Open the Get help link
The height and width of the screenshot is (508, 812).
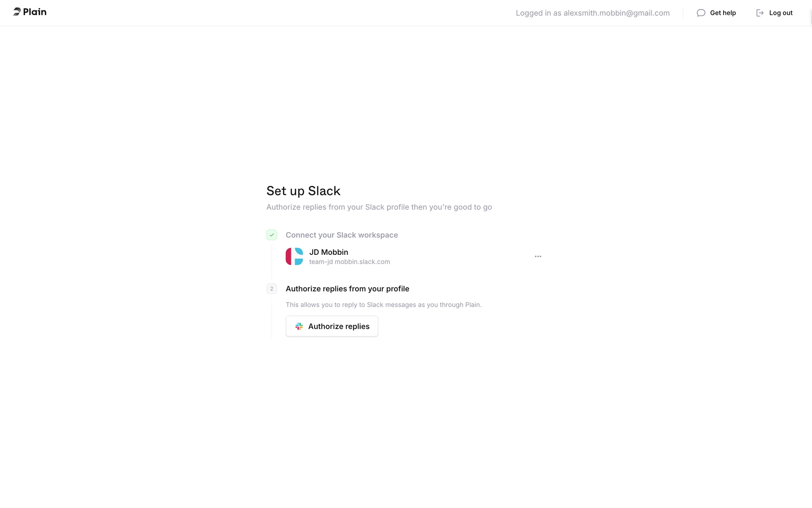(x=722, y=13)
